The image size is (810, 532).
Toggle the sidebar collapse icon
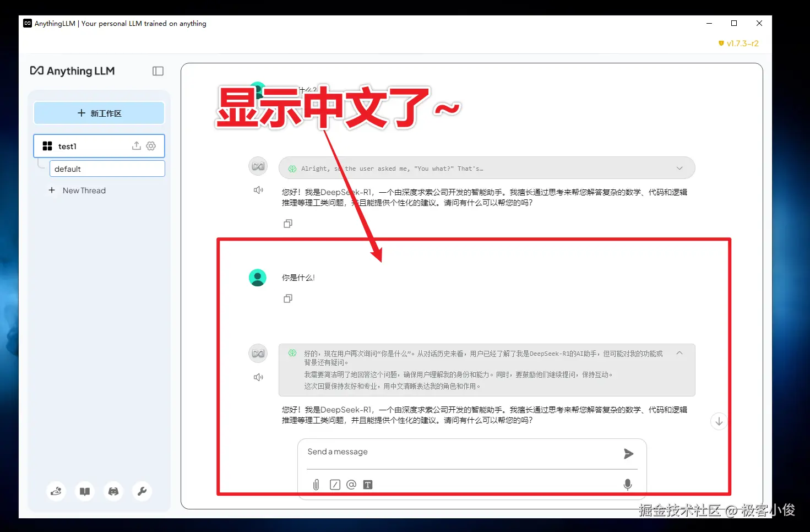coord(158,71)
